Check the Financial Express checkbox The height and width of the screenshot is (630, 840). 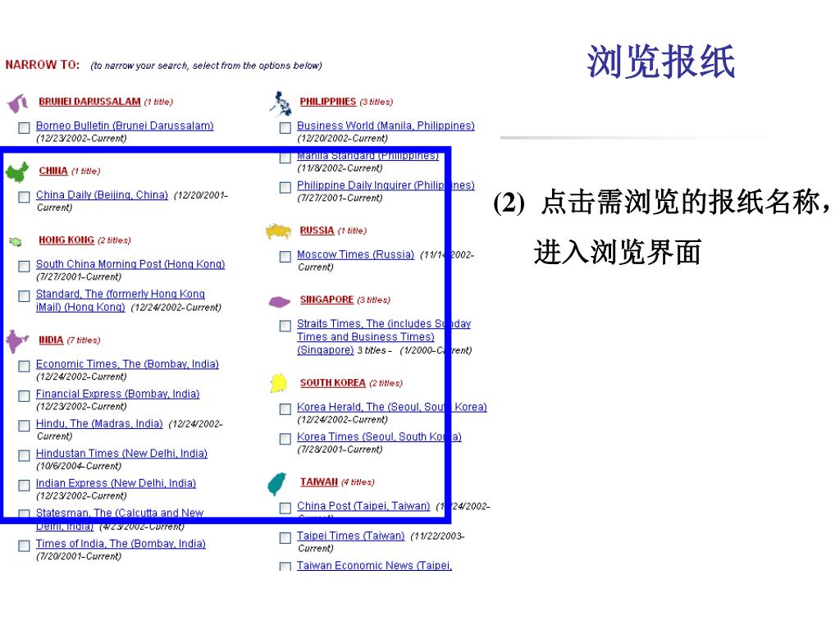click(x=24, y=396)
